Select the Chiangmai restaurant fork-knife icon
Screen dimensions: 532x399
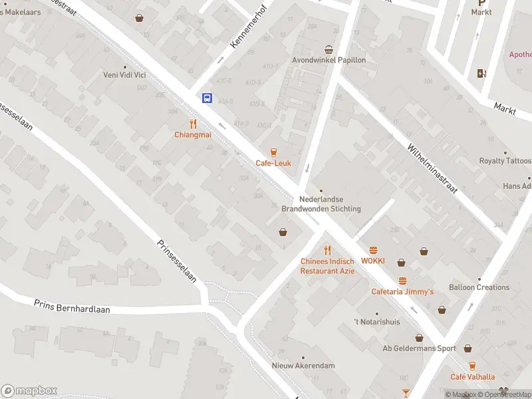point(193,124)
